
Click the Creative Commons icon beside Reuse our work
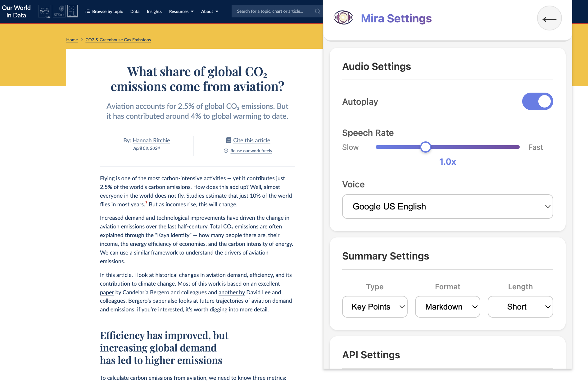(226, 151)
